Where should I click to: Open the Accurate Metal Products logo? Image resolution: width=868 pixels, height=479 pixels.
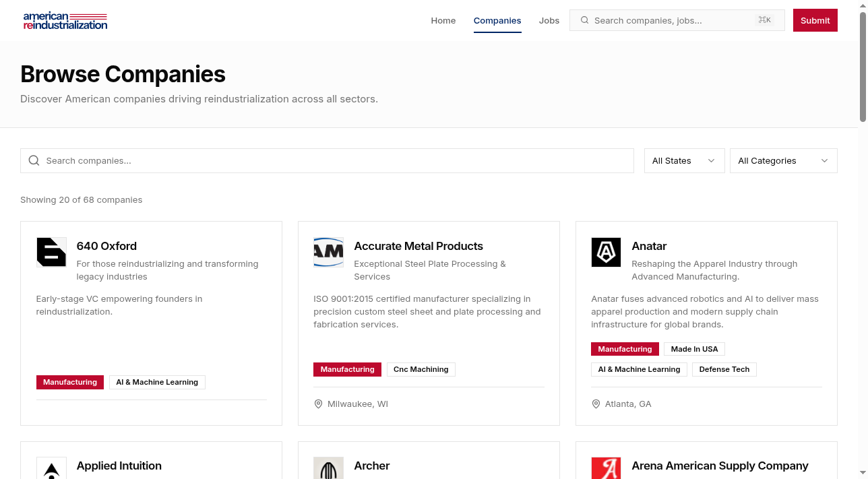328,252
